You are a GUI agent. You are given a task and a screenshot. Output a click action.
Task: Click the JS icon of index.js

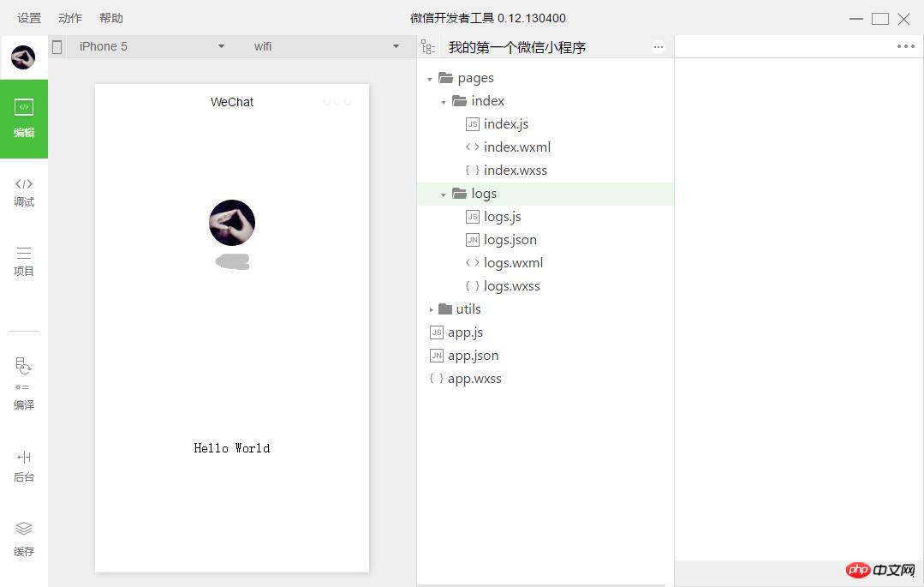point(472,124)
